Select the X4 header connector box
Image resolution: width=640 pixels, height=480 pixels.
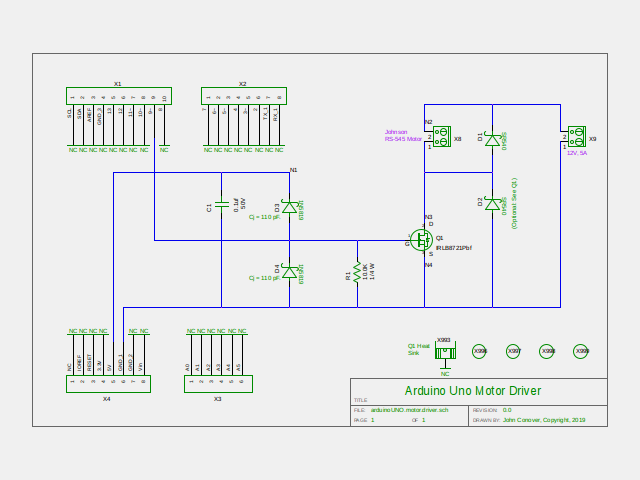109,384
